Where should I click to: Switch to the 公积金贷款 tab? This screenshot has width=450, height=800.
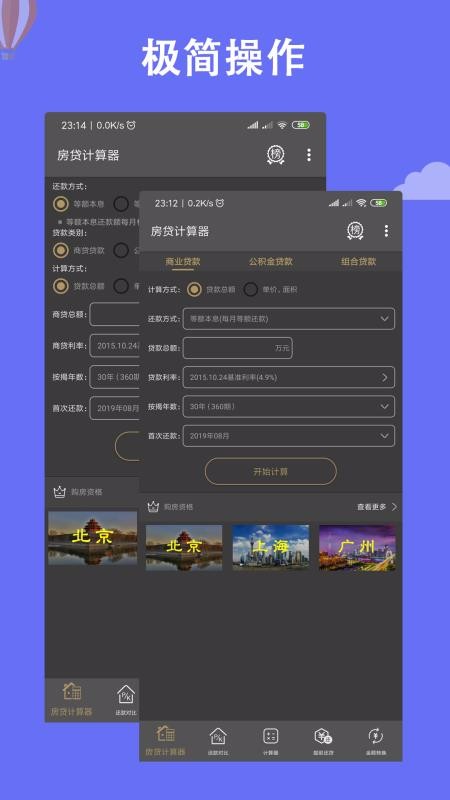(x=270, y=262)
